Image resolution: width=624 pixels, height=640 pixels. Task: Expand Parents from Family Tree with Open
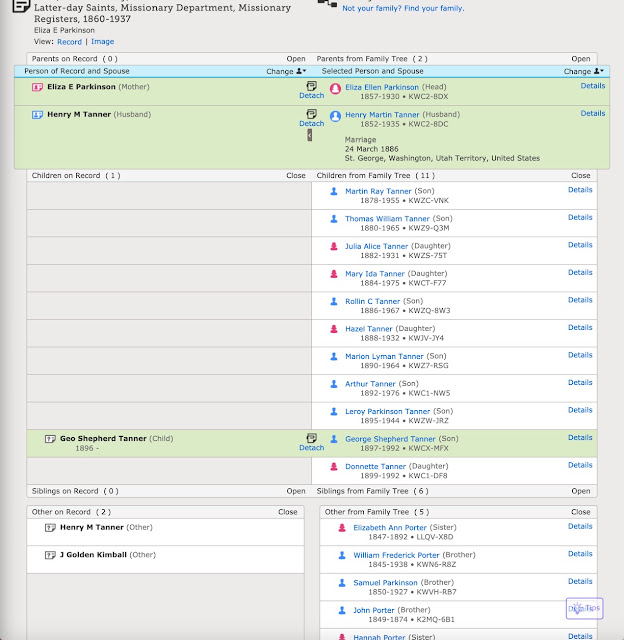point(581,59)
